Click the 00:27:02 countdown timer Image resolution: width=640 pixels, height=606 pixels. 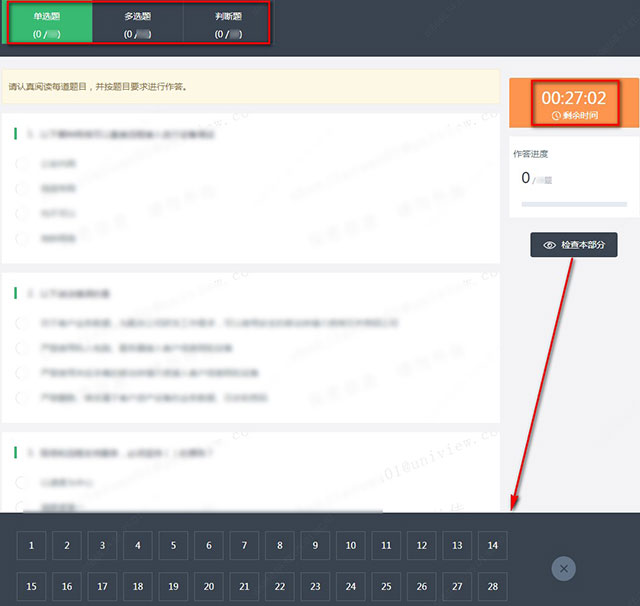tap(574, 98)
